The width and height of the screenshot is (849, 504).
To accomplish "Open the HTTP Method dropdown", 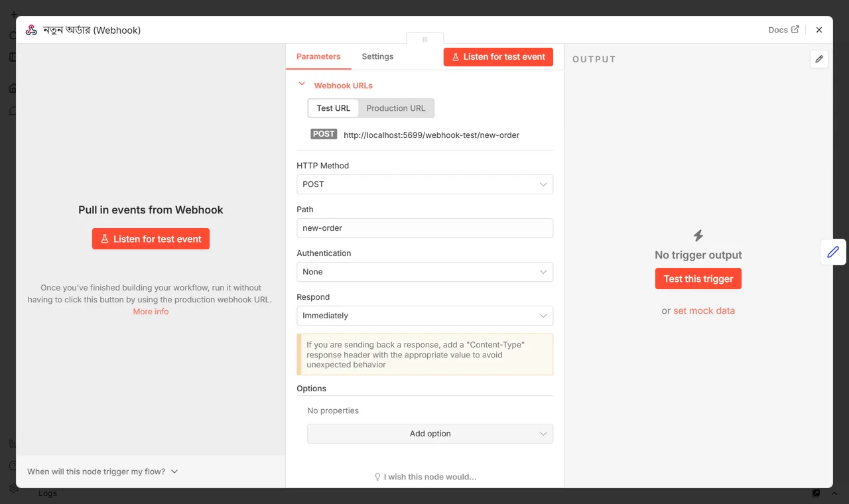I will point(424,184).
